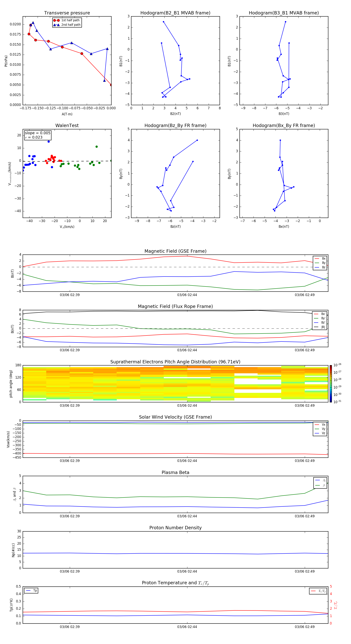Click the 'Hodogram(Bz_By FR frame)' title
351x644 pixels.
(x=175, y=125)
